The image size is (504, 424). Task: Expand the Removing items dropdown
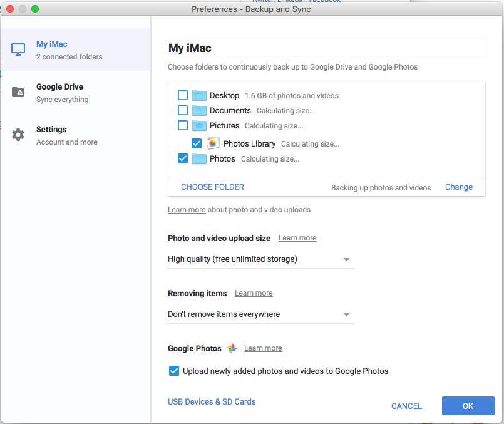pyautogui.click(x=260, y=314)
